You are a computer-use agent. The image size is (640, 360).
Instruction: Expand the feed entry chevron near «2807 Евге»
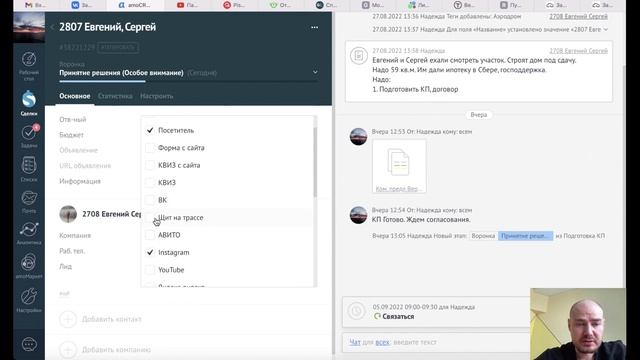606,29
